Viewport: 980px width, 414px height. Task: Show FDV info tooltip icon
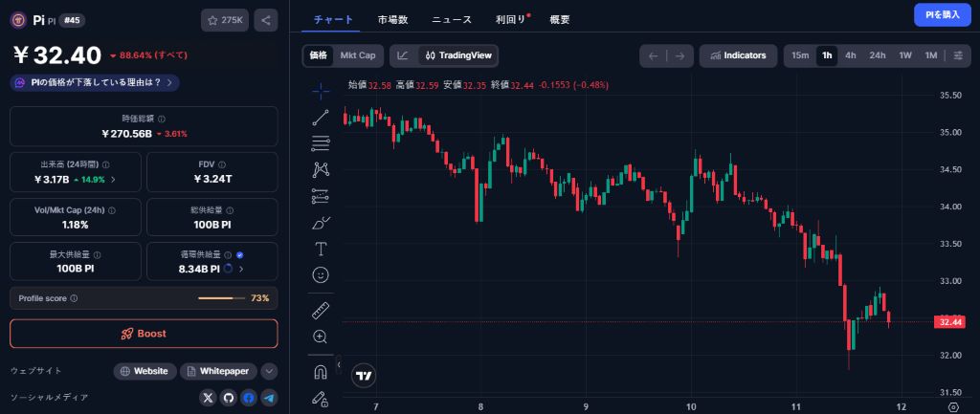(x=222, y=164)
